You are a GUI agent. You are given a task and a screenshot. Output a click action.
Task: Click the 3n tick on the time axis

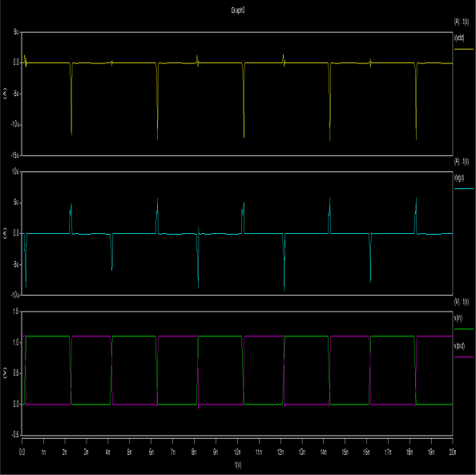point(87,452)
